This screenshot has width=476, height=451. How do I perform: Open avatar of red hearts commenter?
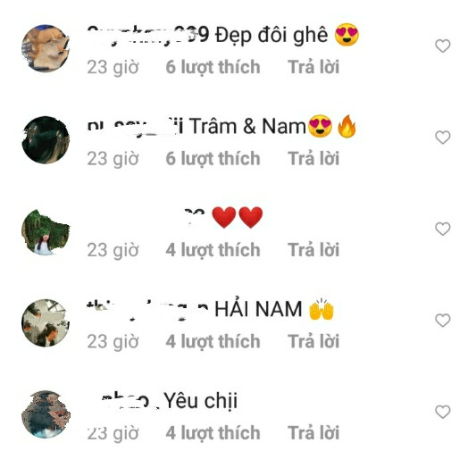(x=46, y=232)
